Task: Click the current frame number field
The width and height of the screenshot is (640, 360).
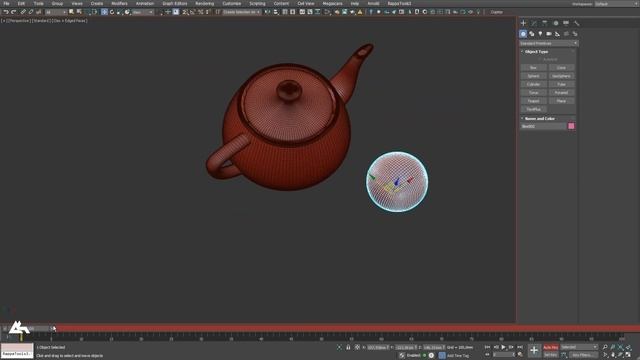Action: click(504, 355)
